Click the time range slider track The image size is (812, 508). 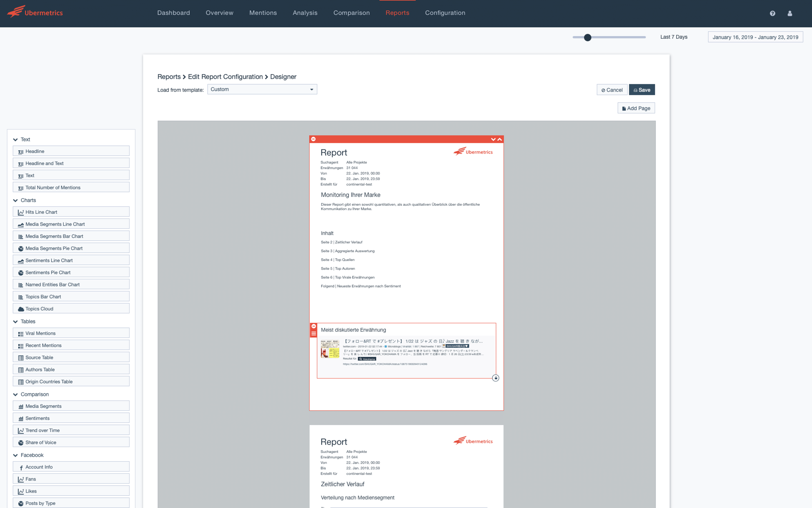tap(609, 37)
